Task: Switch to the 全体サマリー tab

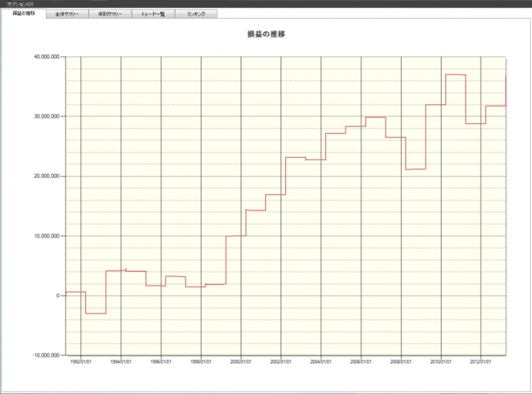Action: (x=67, y=14)
